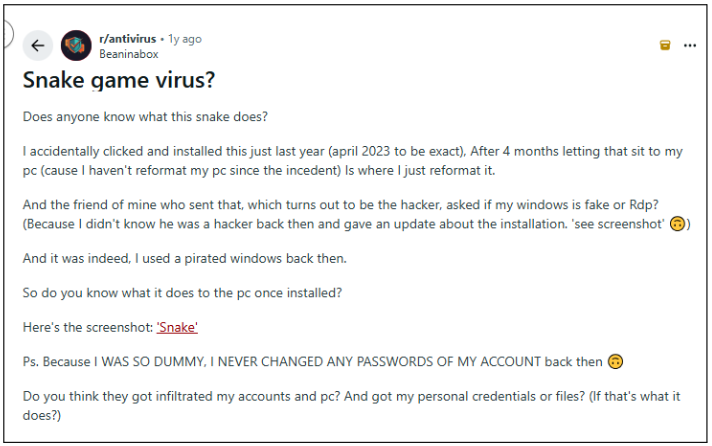Viewport: 712px width, 446px height.
Task: Open Beaninabox user profile
Action: click(129, 54)
